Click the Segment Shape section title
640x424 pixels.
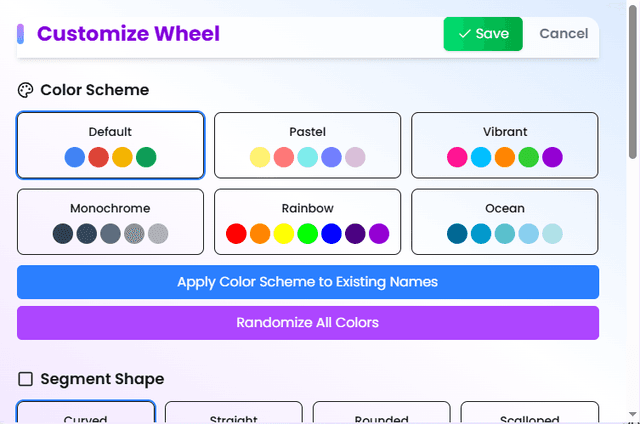tap(102, 379)
